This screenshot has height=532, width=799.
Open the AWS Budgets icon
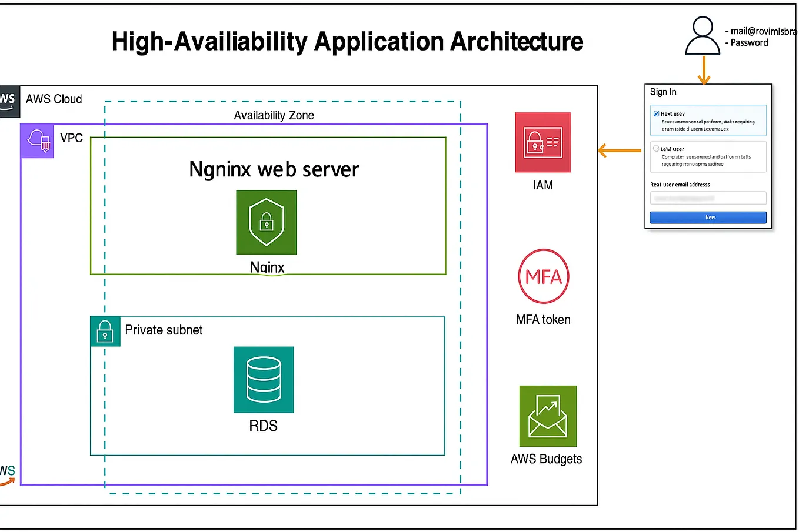tap(547, 417)
